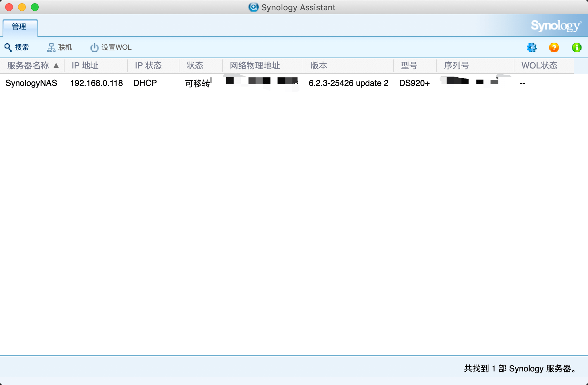Open settings via blue gear icon
Screen dimensions: 588x385
532,47
